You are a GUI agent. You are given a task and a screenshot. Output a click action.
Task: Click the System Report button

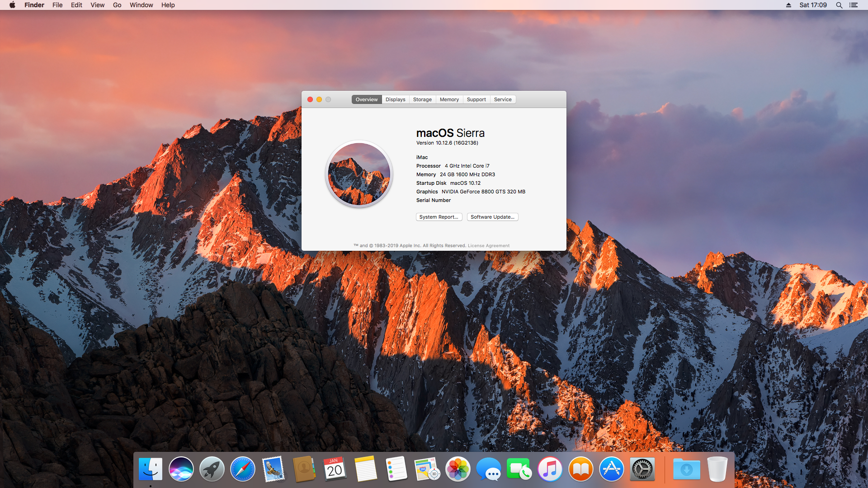pos(439,217)
